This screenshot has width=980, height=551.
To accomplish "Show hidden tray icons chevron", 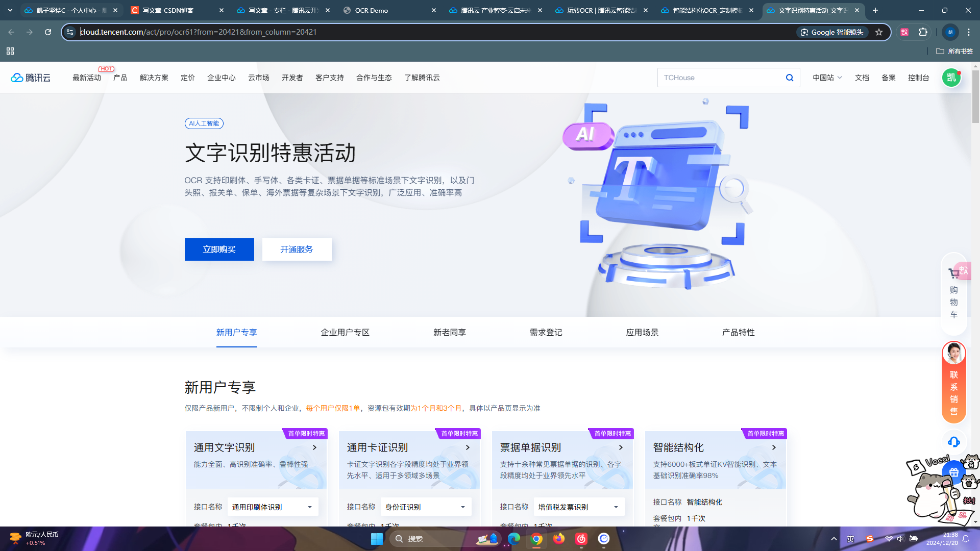I will [834, 539].
